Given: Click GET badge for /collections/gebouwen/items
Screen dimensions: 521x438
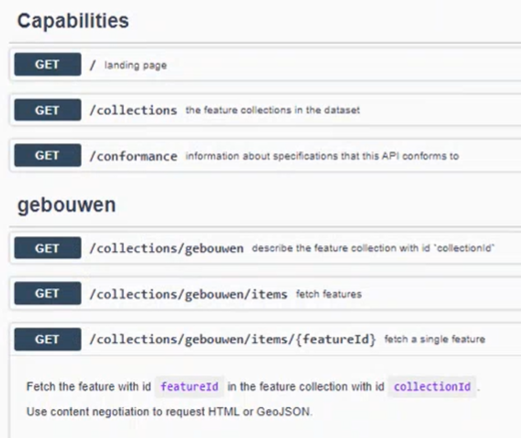Looking at the screenshot, I should tap(48, 293).
